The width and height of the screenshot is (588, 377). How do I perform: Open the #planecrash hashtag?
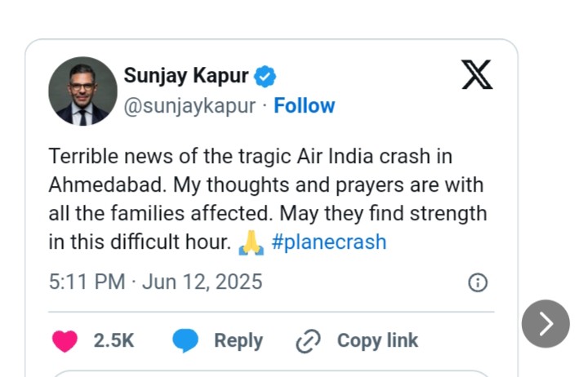coord(328,242)
